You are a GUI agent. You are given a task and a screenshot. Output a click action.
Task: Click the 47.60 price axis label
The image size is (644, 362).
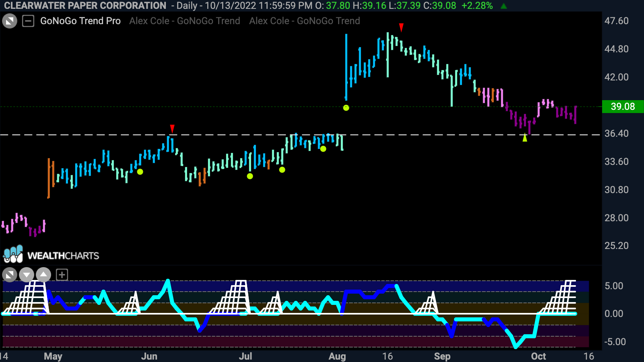pyautogui.click(x=616, y=21)
